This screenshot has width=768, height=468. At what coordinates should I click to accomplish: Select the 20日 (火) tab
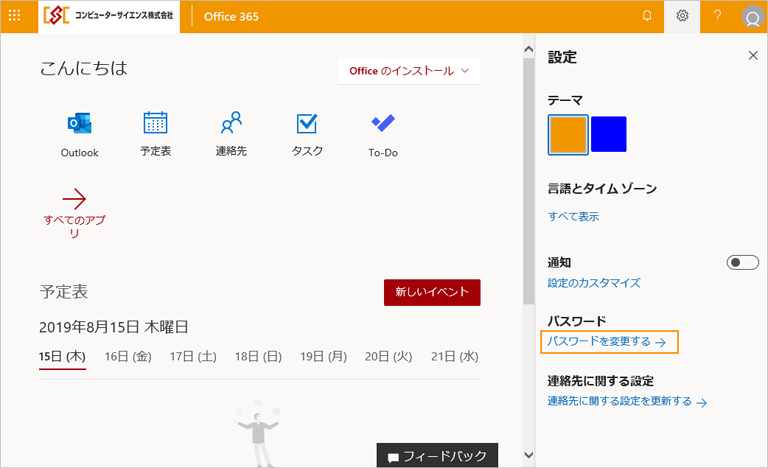pos(388,357)
